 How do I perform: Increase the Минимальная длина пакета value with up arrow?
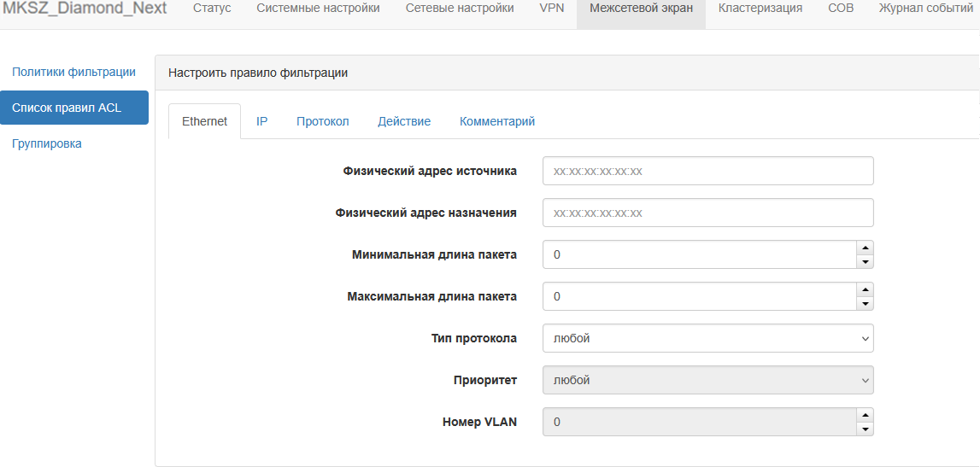(x=865, y=248)
